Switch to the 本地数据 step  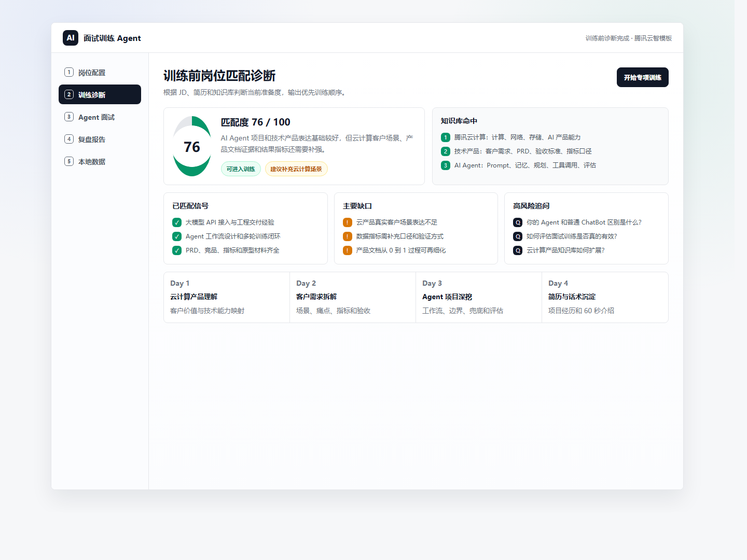pyautogui.click(x=100, y=161)
